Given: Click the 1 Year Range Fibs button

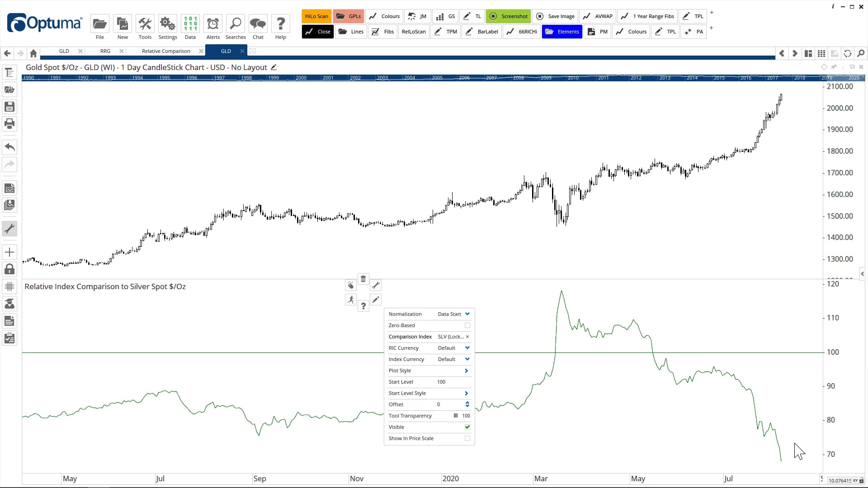Looking at the screenshot, I should click(x=647, y=16).
